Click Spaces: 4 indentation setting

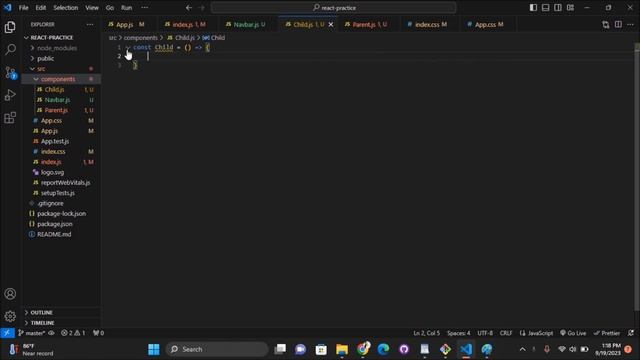458,333
